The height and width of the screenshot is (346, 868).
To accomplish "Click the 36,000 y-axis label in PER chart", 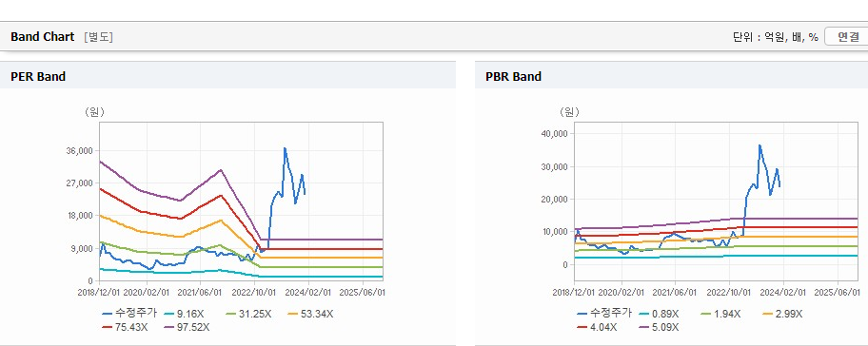I will point(80,151).
